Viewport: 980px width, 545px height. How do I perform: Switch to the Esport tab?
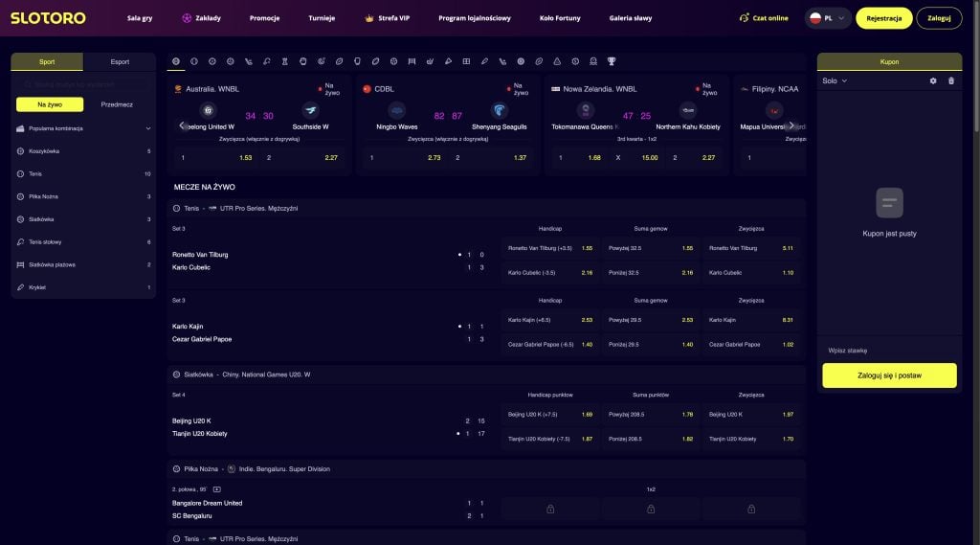(x=120, y=62)
